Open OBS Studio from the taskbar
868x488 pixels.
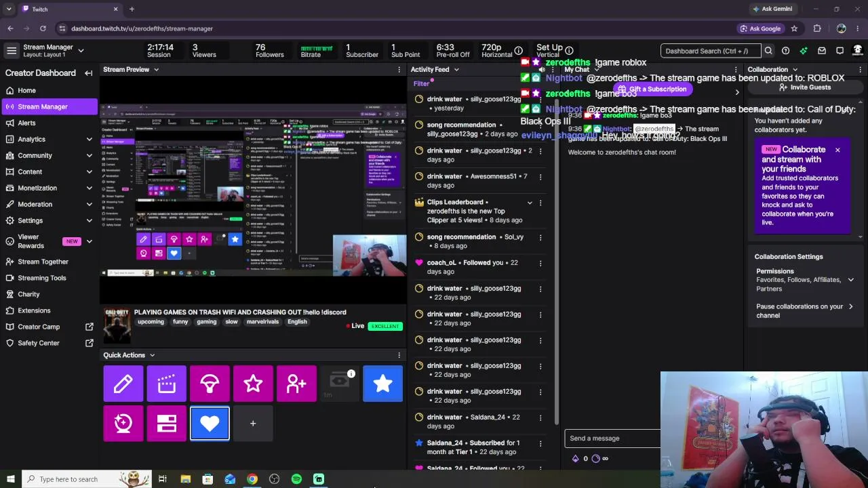[274, 479]
